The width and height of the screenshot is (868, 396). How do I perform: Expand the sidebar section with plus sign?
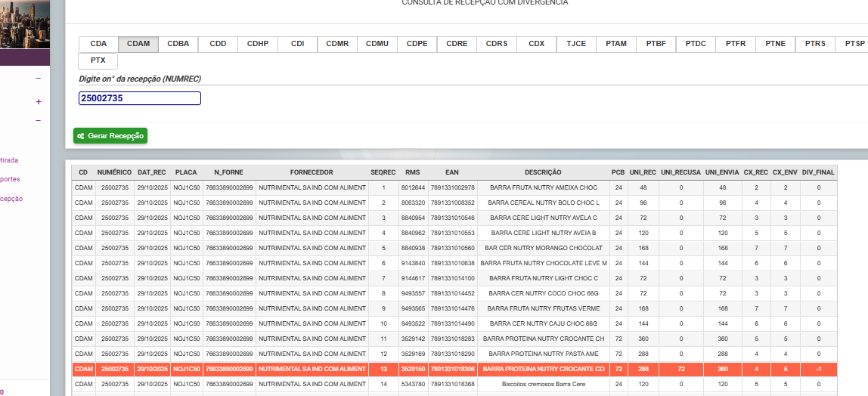pos(38,102)
